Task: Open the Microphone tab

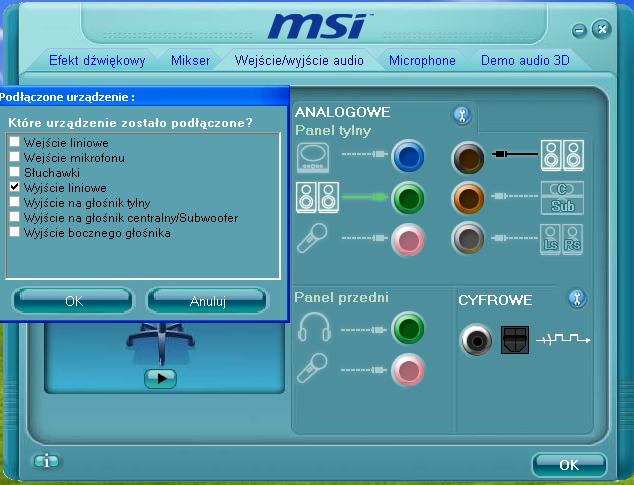Action: (x=422, y=60)
